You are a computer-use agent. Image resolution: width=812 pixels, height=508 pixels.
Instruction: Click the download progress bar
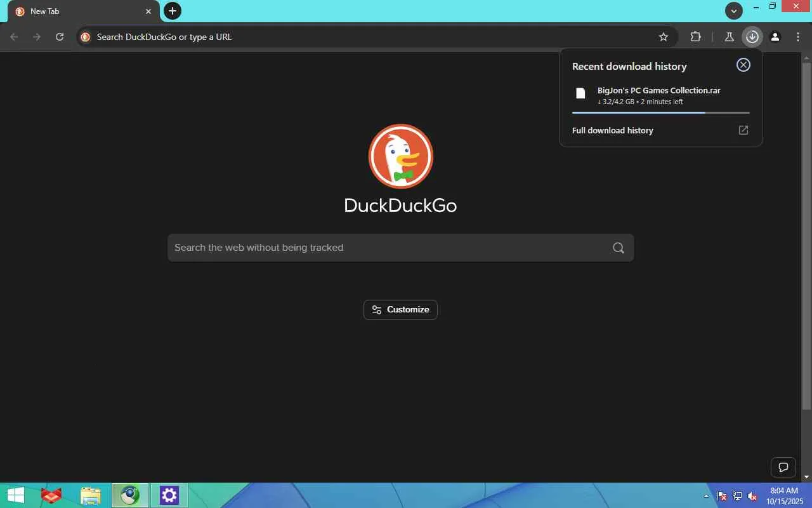coord(660,112)
